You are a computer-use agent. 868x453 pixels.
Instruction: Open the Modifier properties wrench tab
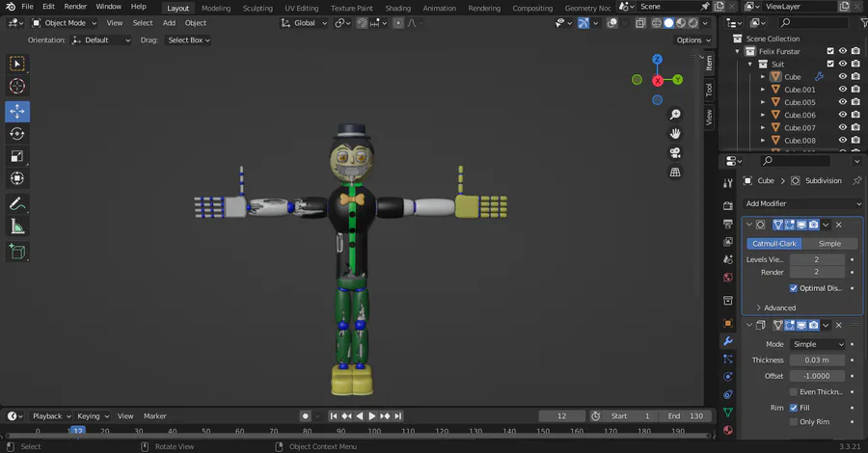pos(728,341)
